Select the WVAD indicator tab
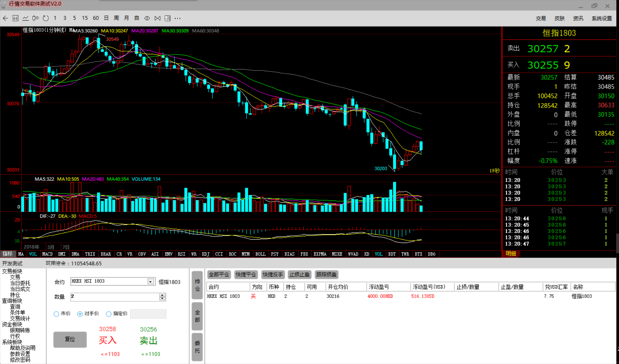 point(353,254)
